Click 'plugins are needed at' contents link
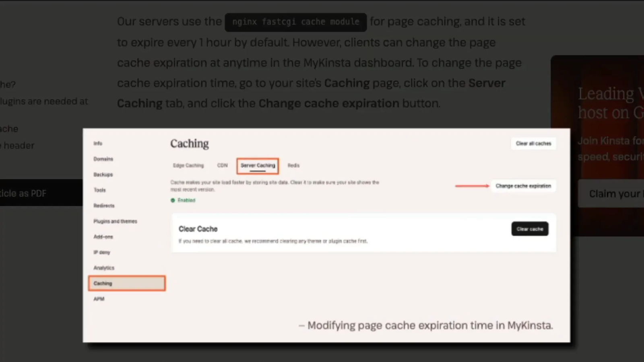Screen dimensions: 644x362 pos(44,101)
